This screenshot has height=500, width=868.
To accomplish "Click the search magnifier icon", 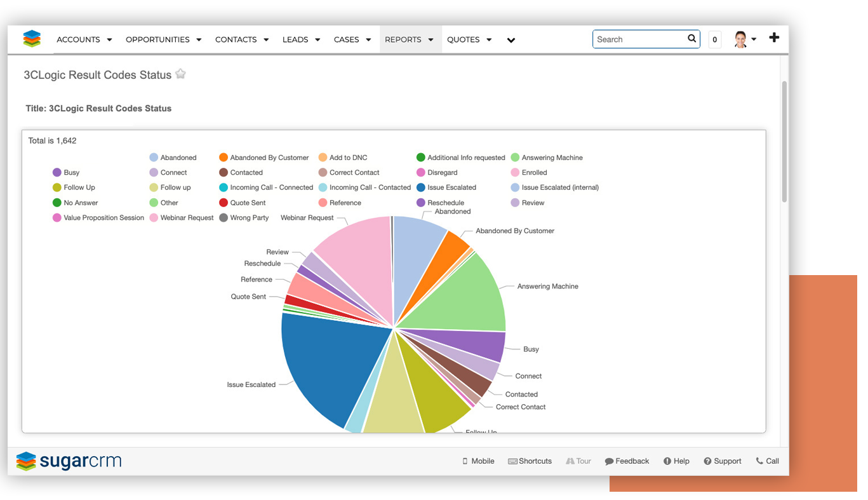I will (x=691, y=39).
